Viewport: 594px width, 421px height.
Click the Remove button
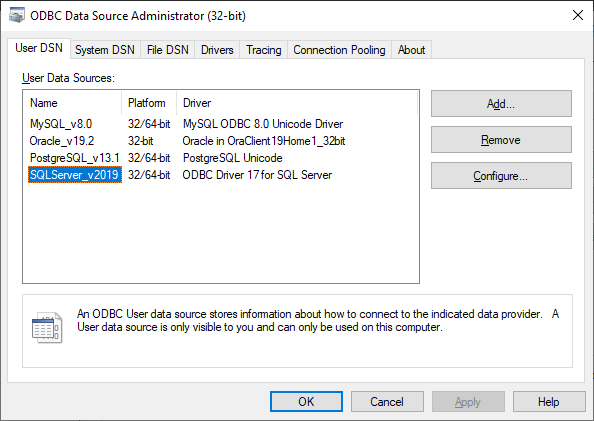tap(501, 140)
